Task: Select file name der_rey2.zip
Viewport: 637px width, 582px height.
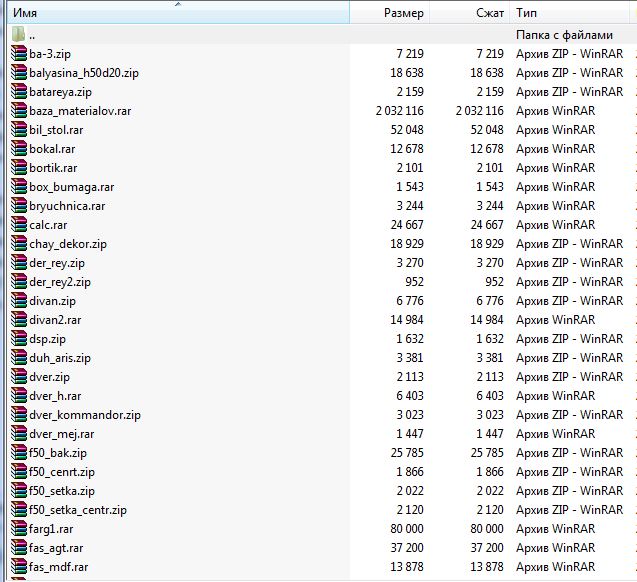Action: 60,282
